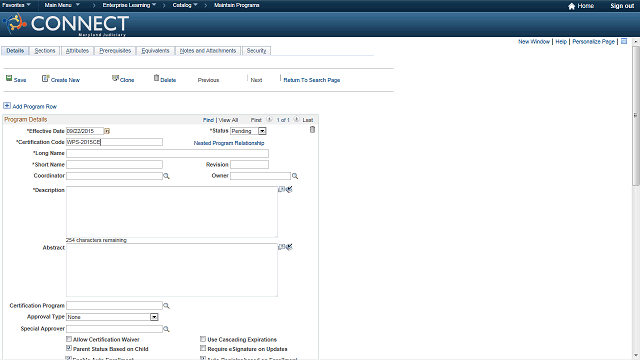Switch to the Prerequisites tab

click(x=115, y=51)
